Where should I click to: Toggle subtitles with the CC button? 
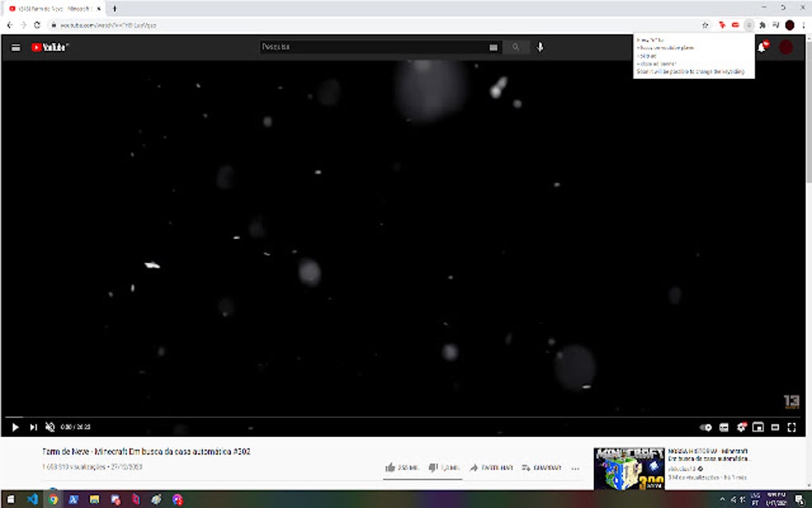click(x=723, y=428)
